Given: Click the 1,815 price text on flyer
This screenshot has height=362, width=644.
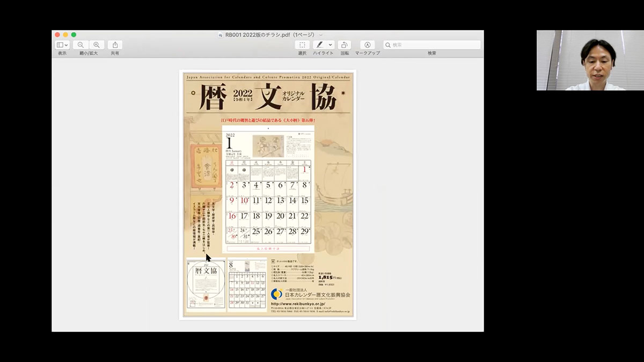Looking at the screenshot, I should pyautogui.click(x=326, y=277).
